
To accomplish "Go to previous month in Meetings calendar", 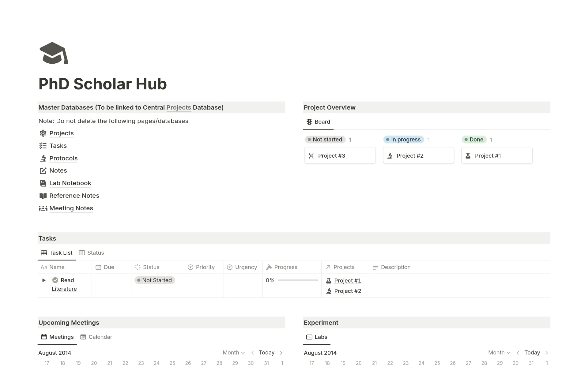I will click(252, 353).
